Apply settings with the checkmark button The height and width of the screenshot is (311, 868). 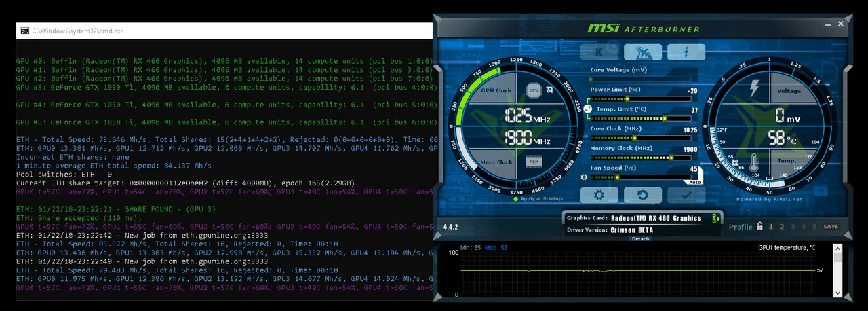[686, 195]
